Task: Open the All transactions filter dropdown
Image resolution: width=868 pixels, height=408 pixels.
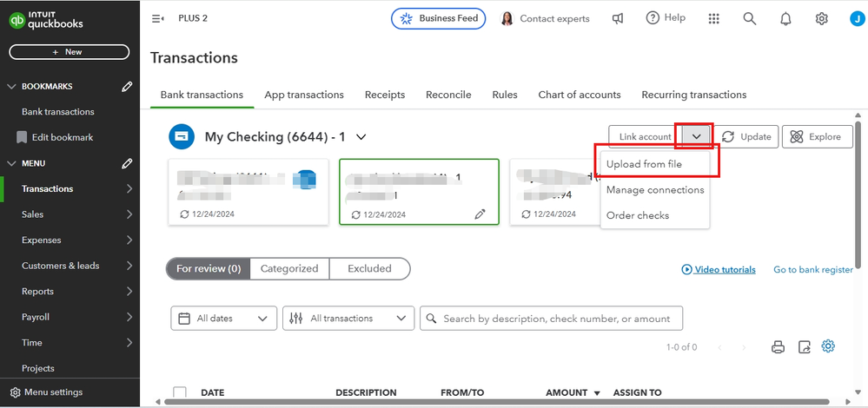Action: click(x=348, y=319)
